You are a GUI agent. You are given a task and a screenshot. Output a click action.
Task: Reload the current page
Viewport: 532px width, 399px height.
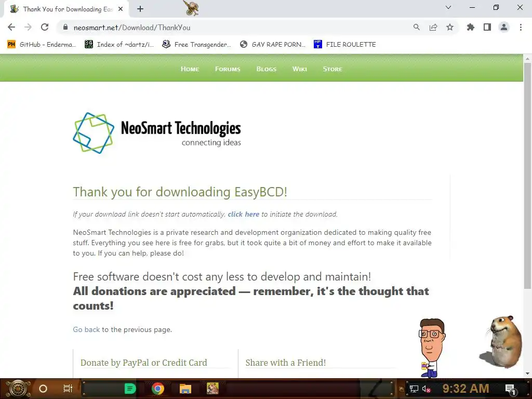pyautogui.click(x=45, y=27)
